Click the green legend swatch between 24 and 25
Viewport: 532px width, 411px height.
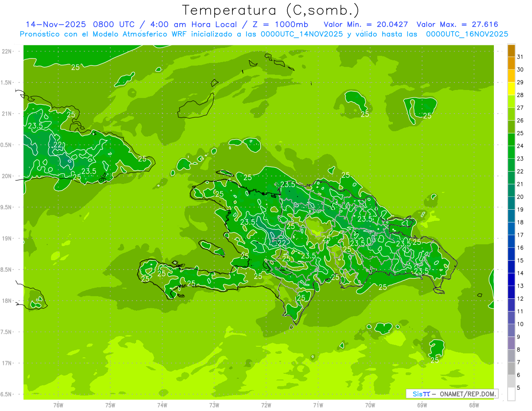click(511, 140)
